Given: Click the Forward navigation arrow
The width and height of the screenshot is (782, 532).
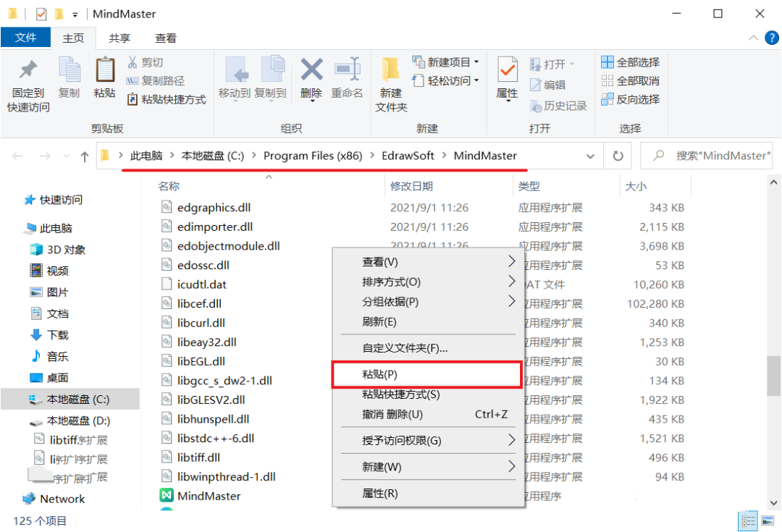Looking at the screenshot, I should (x=45, y=156).
